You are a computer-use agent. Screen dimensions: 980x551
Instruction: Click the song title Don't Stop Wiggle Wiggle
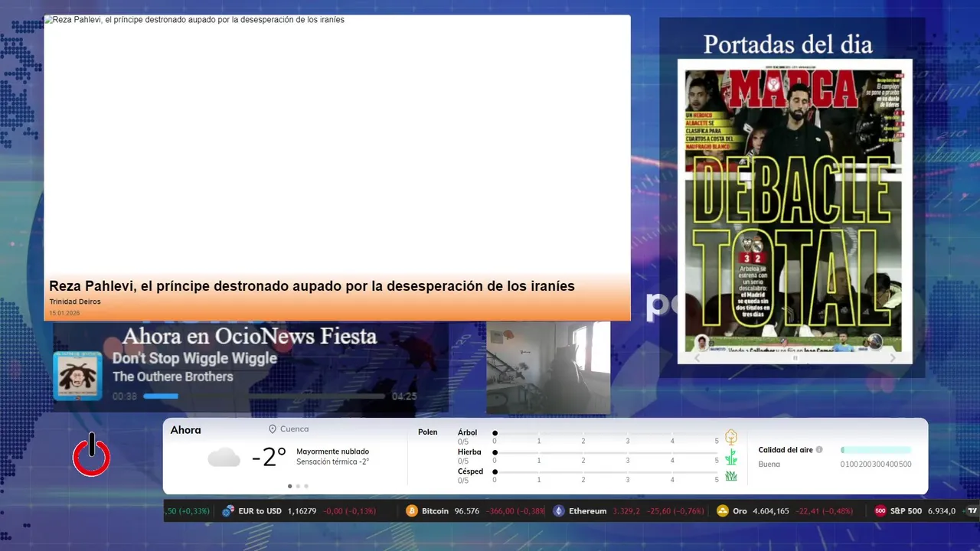[x=194, y=358]
